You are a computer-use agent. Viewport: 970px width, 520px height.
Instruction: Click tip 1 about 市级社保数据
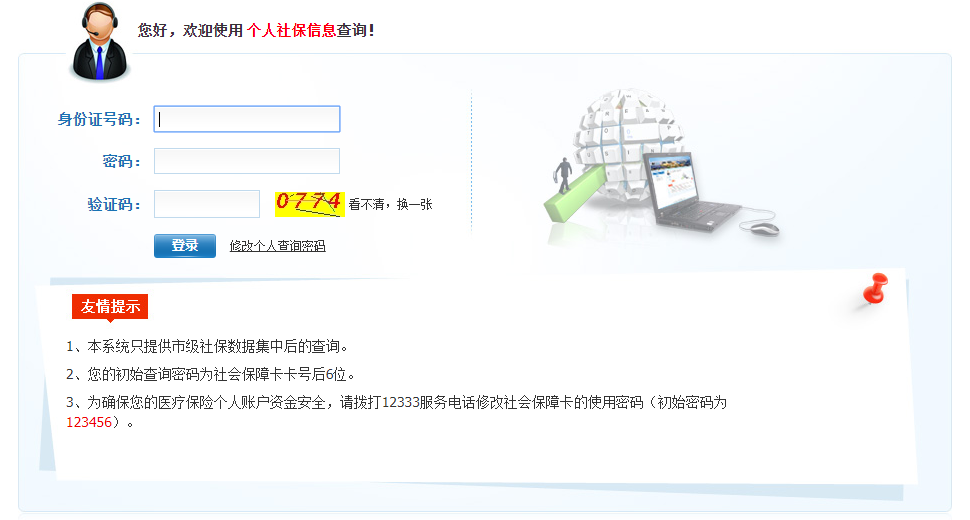[207, 347]
